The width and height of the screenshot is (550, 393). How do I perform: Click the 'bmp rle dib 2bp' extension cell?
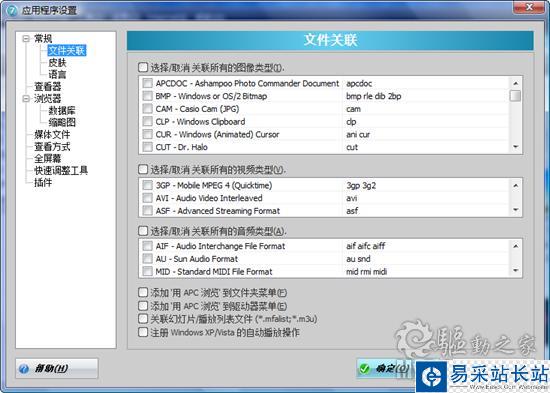[374, 96]
